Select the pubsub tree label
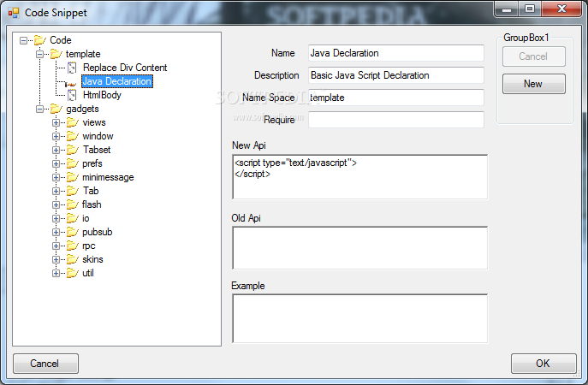Image resolution: width=588 pixels, height=385 pixels. (97, 232)
